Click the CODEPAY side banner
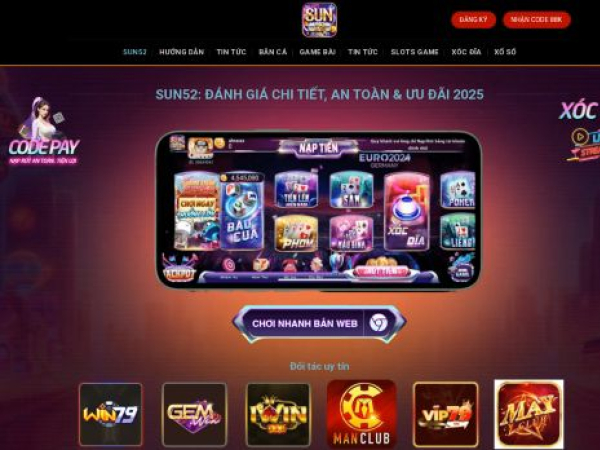The image size is (600, 450). click(x=44, y=131)
